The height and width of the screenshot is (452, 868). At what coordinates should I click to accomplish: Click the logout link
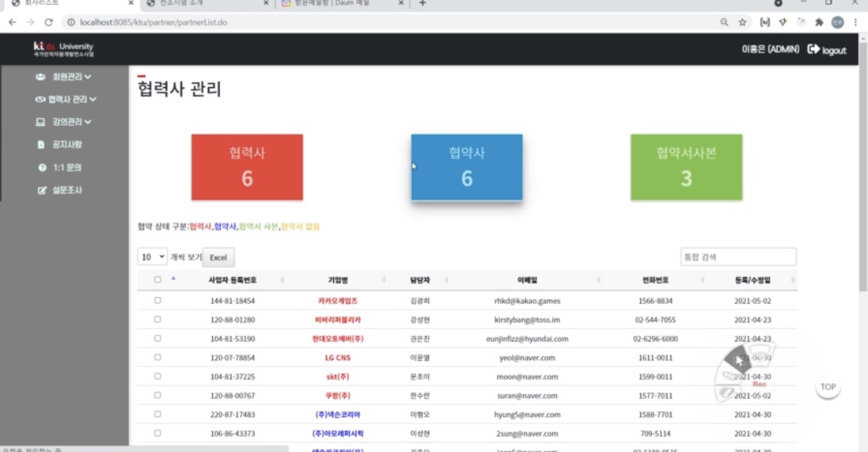[x=834, y=50]
